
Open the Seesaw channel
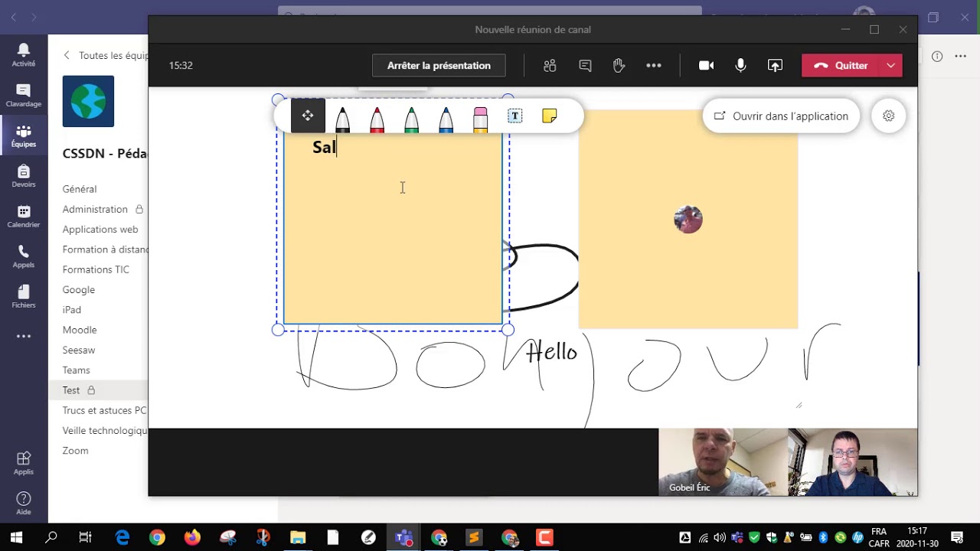(x=79, y=350)
